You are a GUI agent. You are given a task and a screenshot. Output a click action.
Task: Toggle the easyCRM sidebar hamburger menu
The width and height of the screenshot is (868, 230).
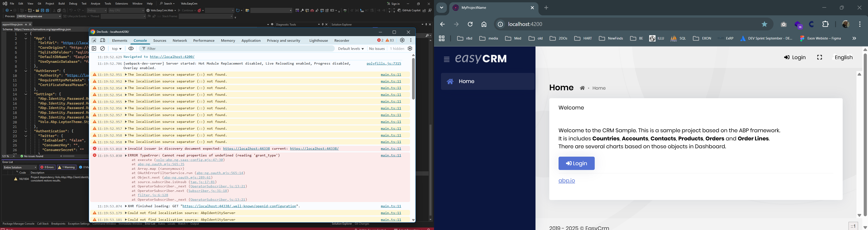click(x=446, y=60)
